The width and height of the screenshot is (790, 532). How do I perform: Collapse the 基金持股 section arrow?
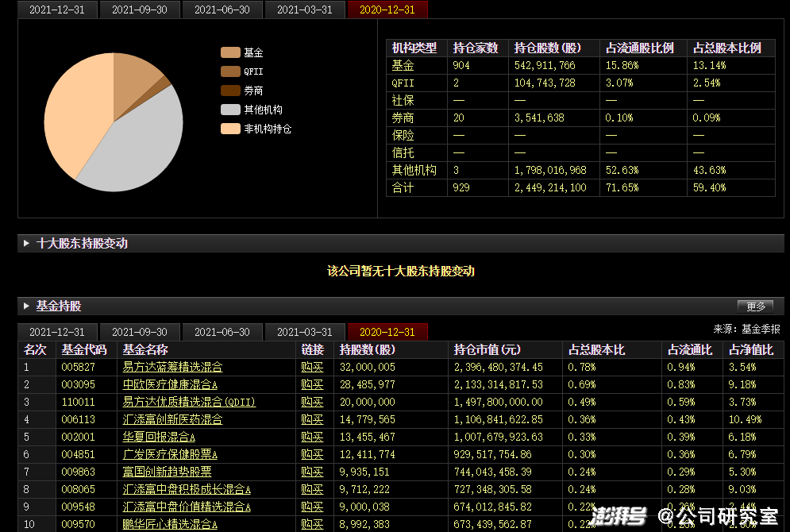[x=27, y=306]
